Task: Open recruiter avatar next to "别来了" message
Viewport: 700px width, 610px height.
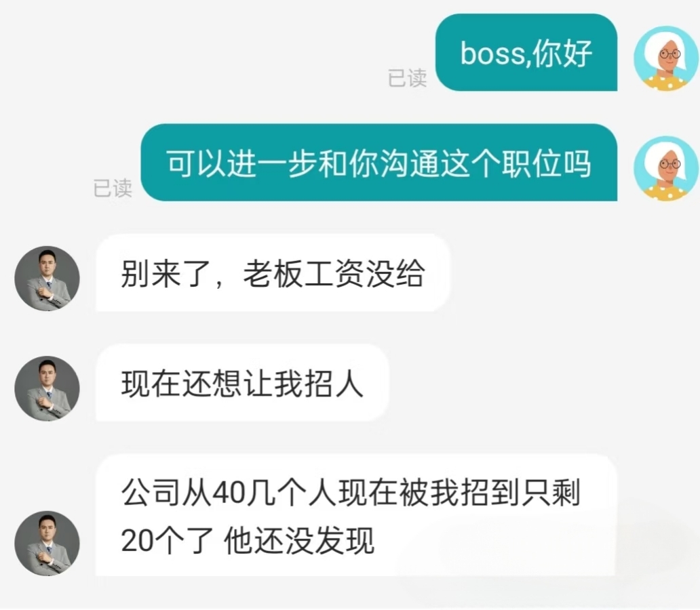Action: (47, 279)
